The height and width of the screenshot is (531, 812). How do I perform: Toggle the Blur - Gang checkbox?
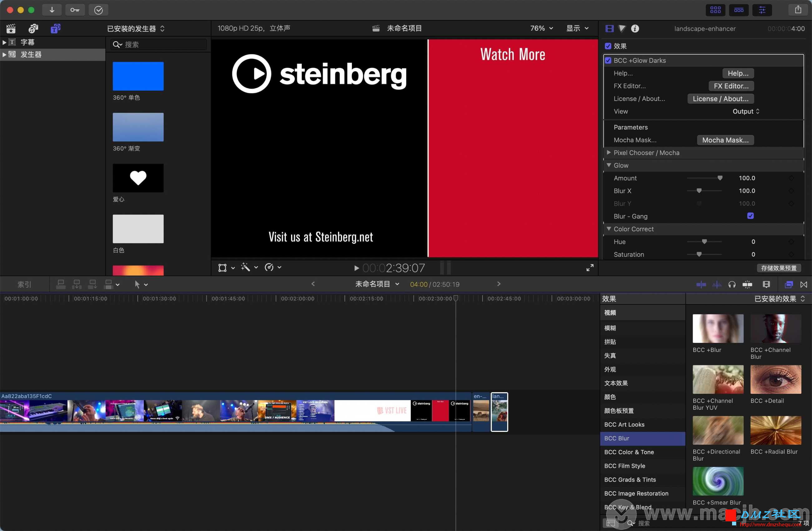coord(750,216)
